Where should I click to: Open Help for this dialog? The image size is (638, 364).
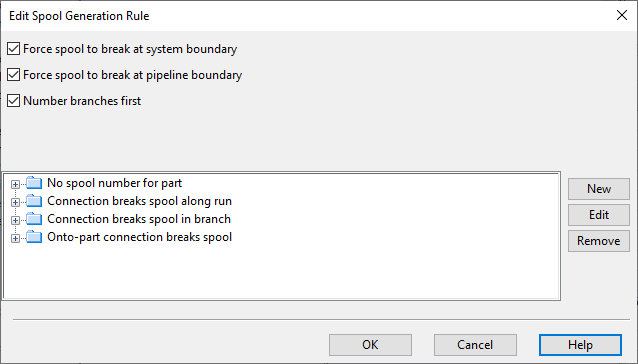click(580, 345)
